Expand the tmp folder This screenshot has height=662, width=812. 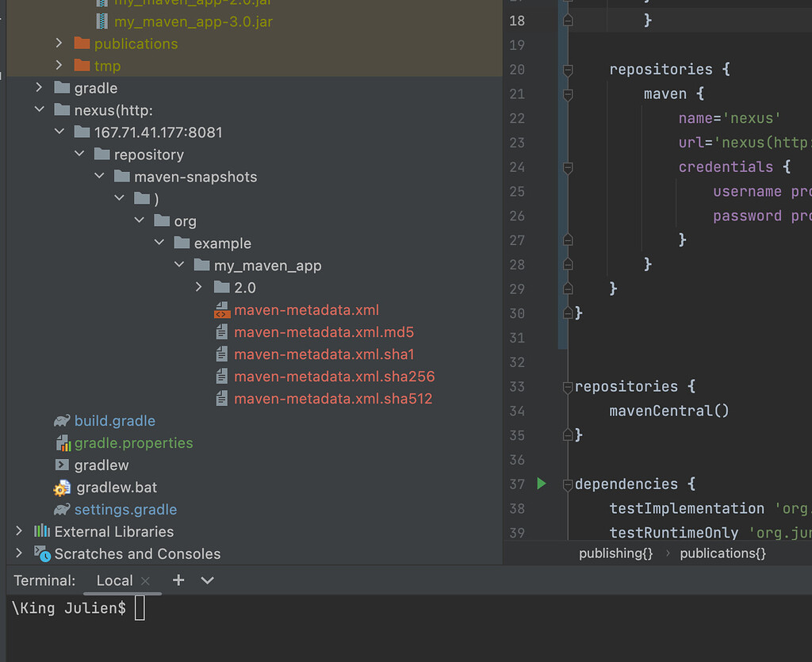[x=59, y=65]
